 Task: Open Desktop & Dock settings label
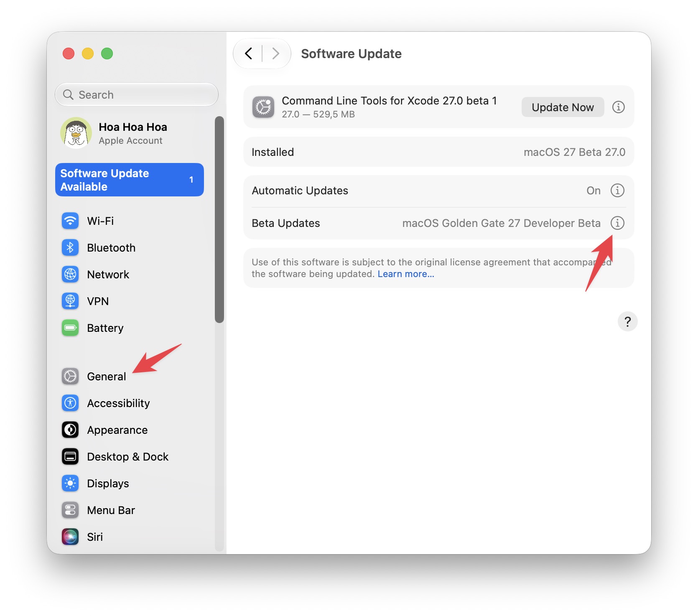127,456
